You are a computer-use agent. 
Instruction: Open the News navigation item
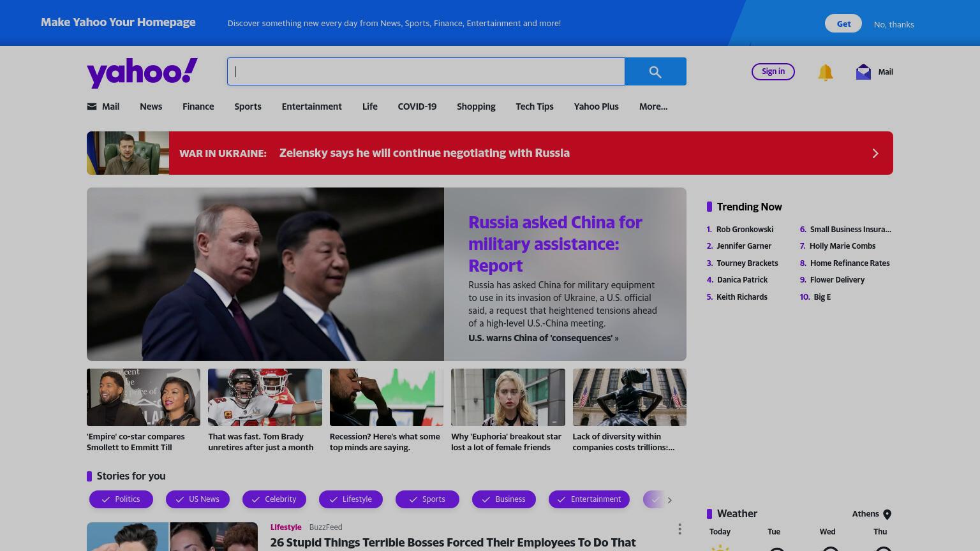pos(151,107)
